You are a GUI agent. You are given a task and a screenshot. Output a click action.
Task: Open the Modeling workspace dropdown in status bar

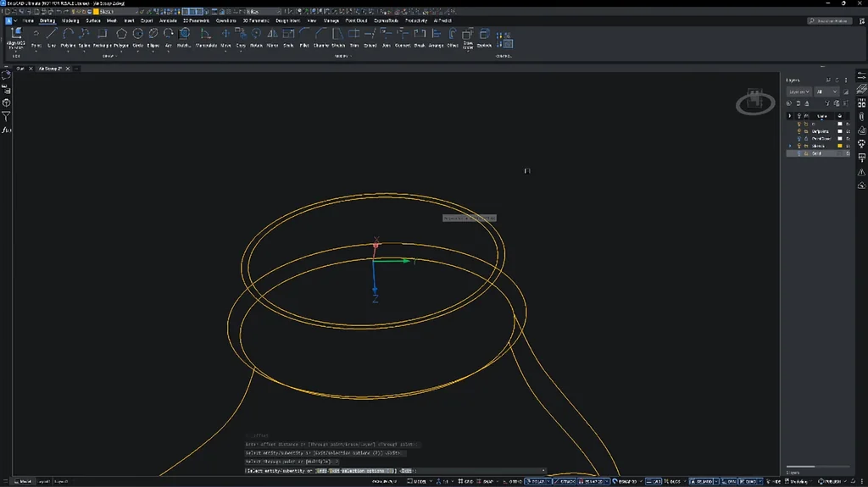point(800,481)
